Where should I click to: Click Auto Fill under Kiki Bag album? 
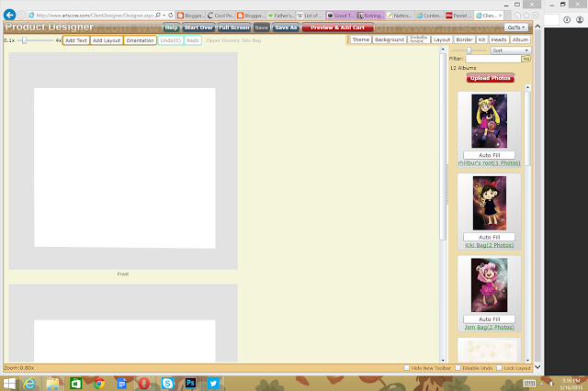coord(489,237)
